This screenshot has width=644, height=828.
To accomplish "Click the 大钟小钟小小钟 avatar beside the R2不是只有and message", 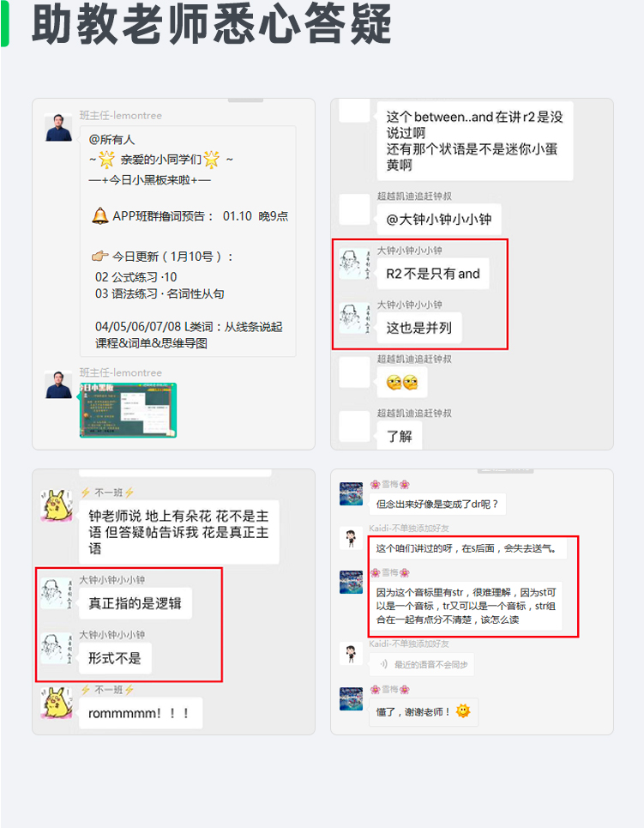I will click(x=353, y=264).
